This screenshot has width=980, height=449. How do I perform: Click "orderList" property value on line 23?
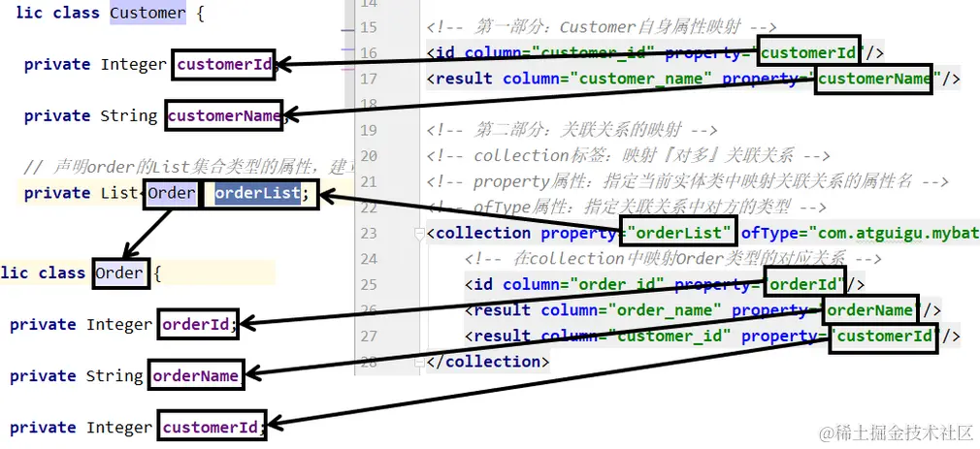679,233
